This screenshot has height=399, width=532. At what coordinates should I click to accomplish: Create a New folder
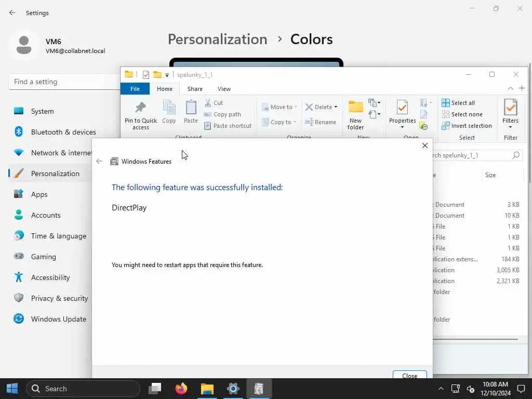pyautogui.click(x=355, y=115)
